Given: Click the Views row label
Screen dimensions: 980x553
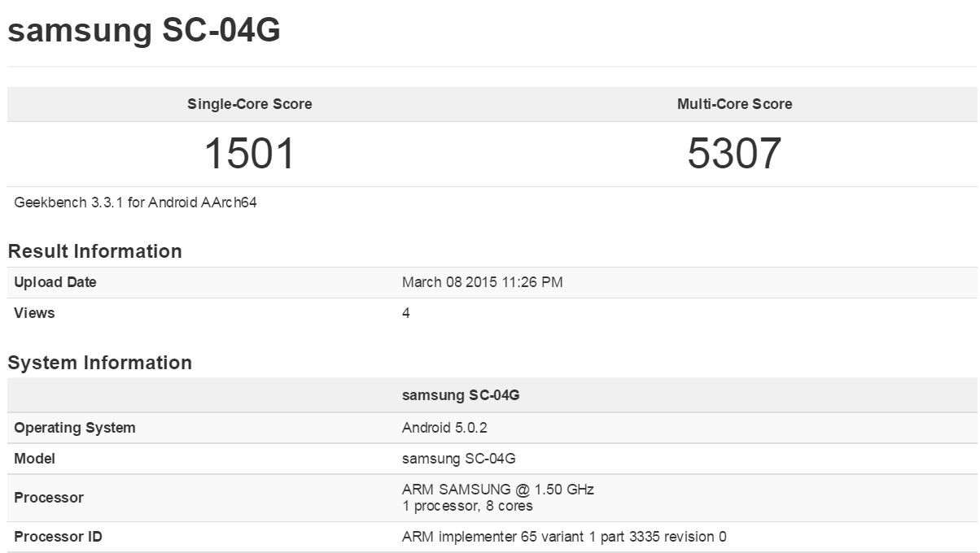Looking at the screenshot, I should (34, 313).
